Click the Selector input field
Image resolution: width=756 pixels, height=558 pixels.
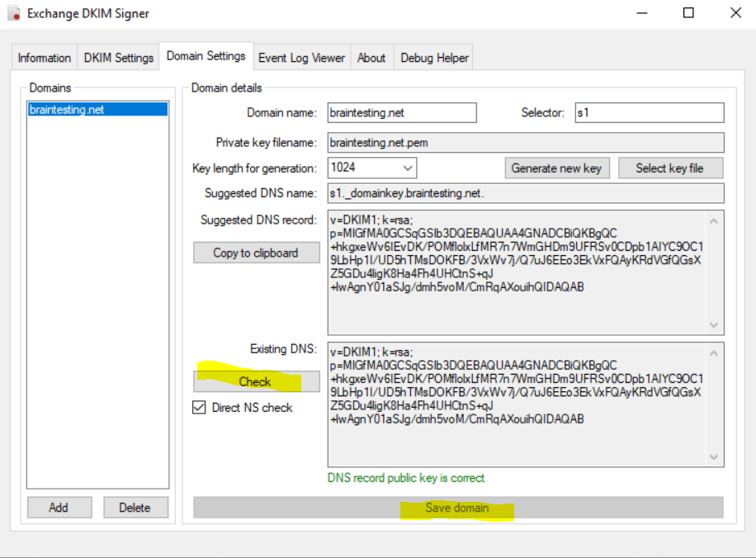pyautogui.click(x=650, y=113)
